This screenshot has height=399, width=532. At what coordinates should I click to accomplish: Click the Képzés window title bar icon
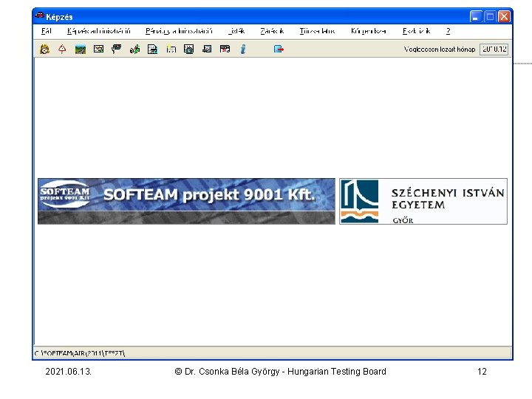(x=40, y=16)
